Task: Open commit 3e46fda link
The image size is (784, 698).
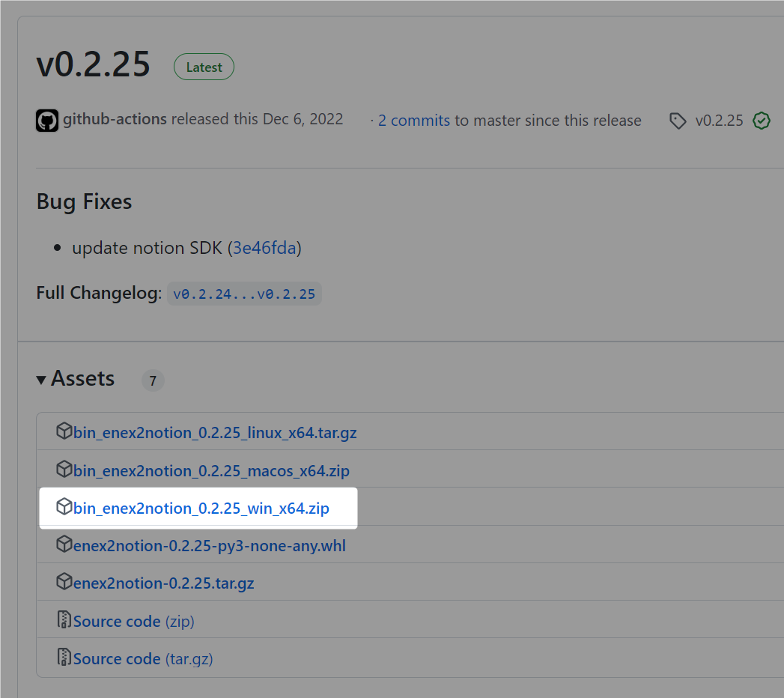Action: coord(264,248)
